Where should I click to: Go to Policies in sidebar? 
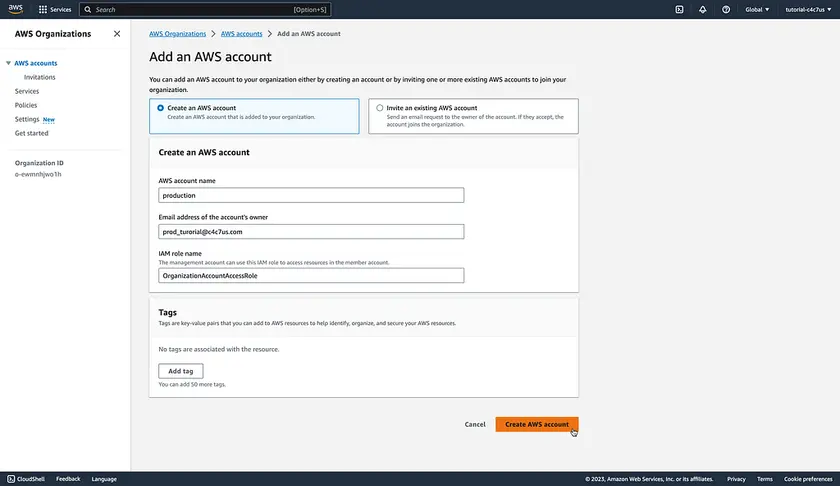pyautogui.click(x=26, y=105)
